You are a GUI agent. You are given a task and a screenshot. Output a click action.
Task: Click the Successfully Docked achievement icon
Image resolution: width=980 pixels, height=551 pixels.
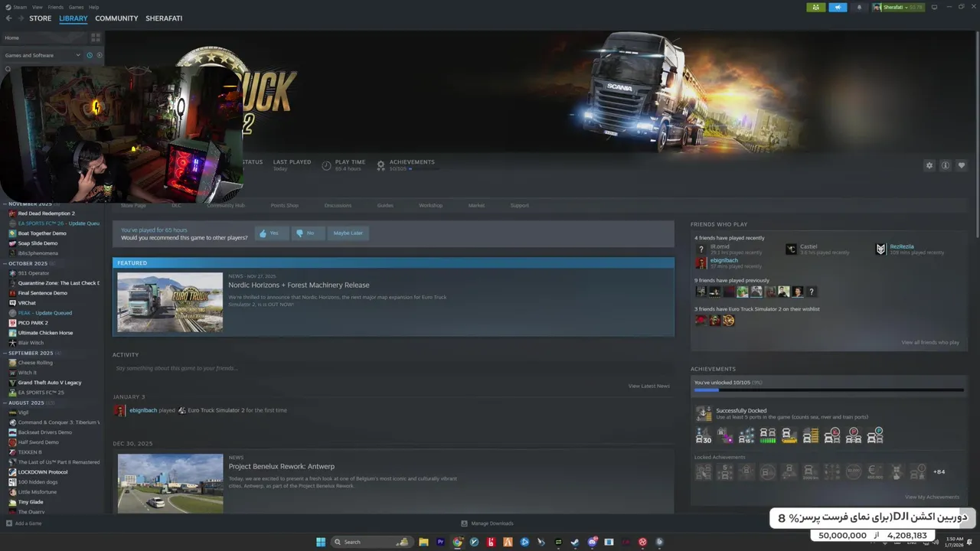click(703, 414)
